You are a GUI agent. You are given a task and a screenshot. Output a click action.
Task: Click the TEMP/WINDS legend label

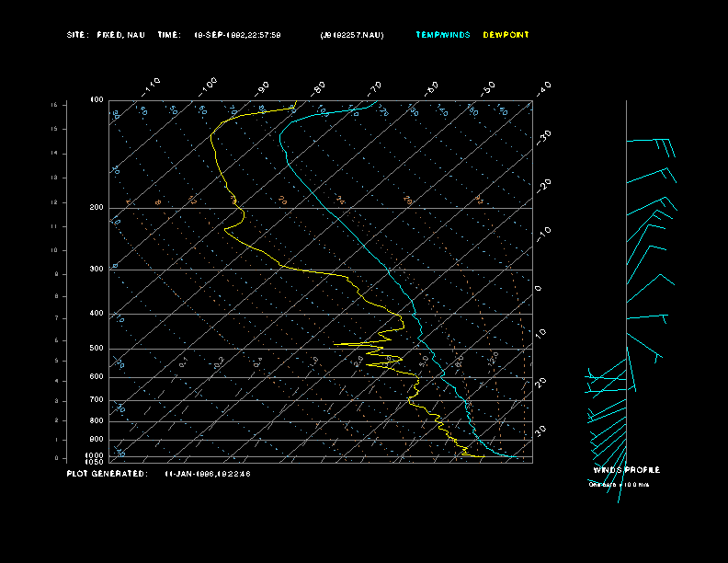[x=442, y=35]
